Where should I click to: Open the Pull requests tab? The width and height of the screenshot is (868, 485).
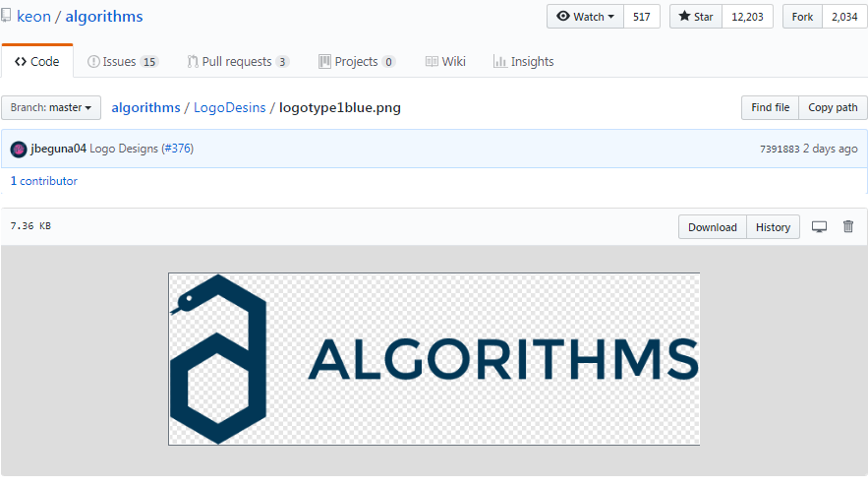point(238,62)
